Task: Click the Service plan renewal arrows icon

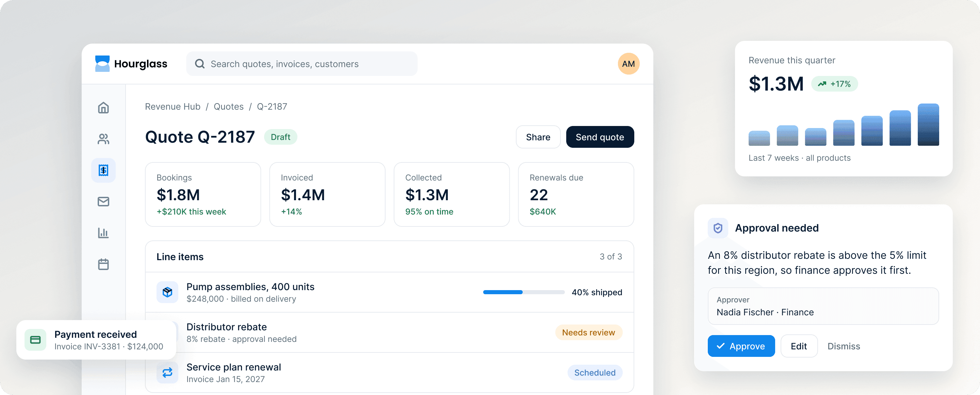Action: [x=167, y=373]
